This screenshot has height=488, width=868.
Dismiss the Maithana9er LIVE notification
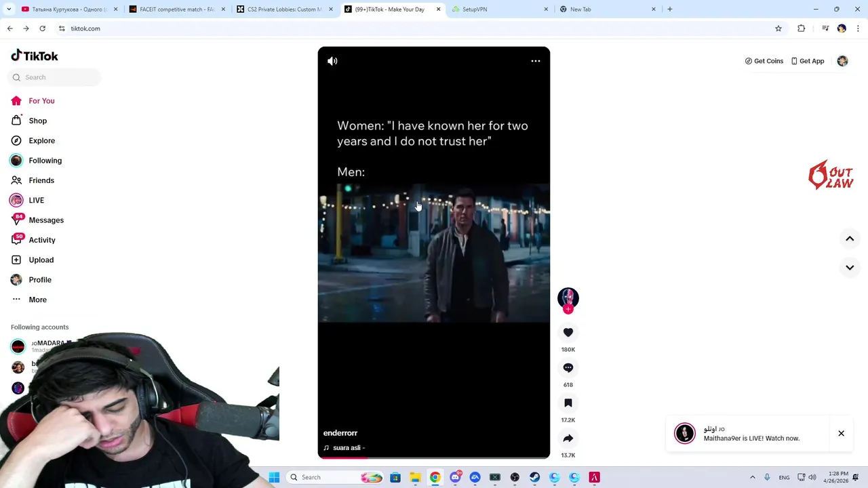841,433
